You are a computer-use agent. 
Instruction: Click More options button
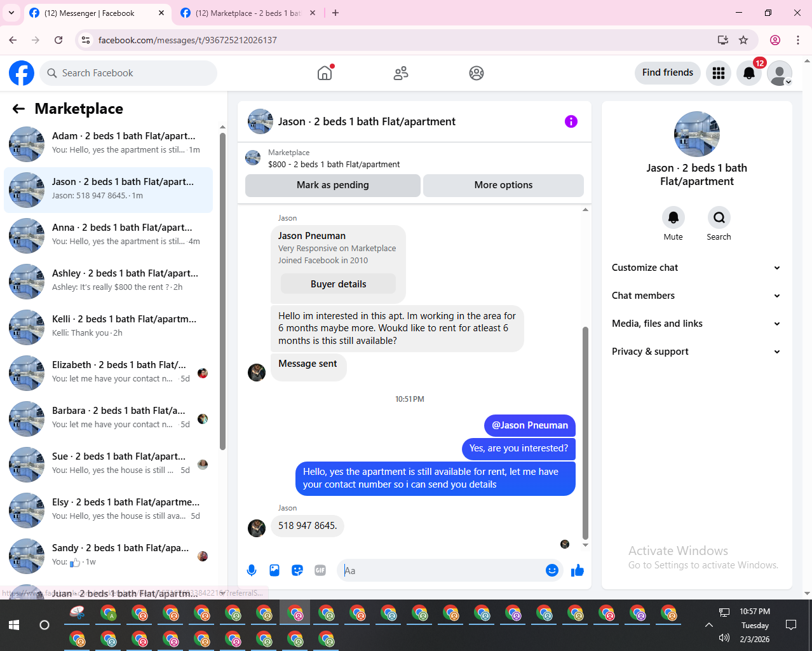[503, 185]
